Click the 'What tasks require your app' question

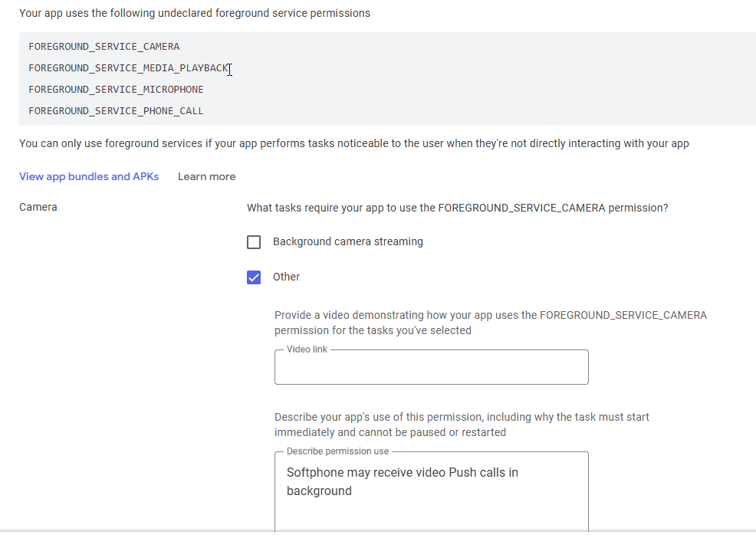458,208
